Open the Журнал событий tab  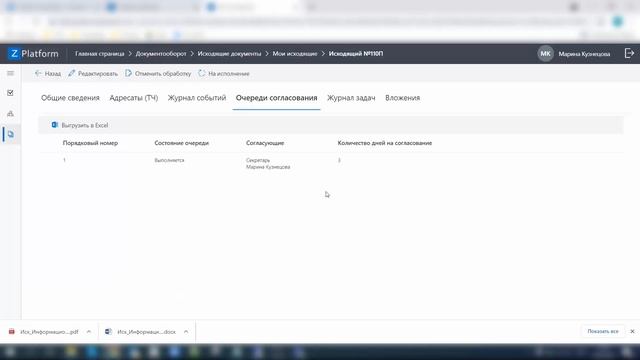(197, 98)
